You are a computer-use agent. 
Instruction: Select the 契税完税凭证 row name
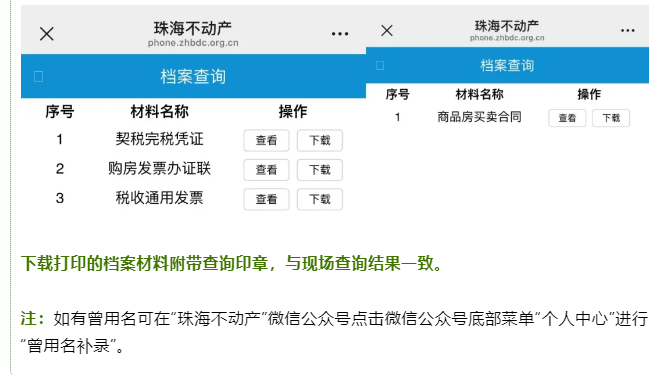click(160, 139)
